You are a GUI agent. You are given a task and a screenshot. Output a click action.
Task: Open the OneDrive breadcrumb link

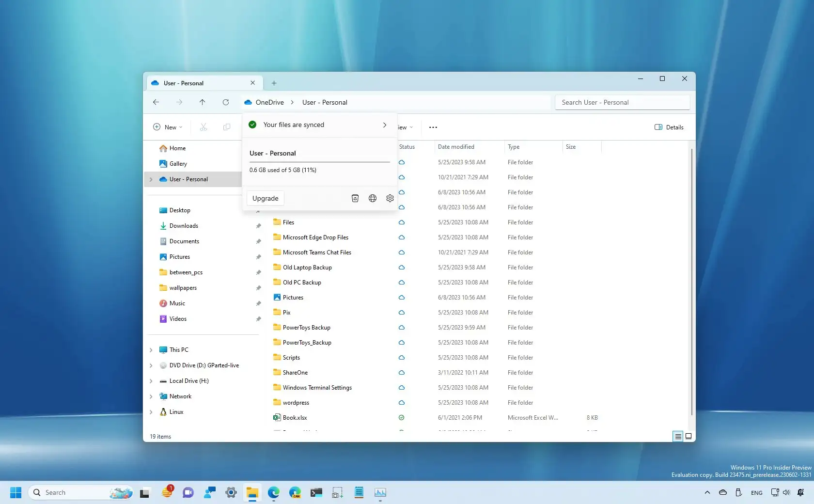pos(268,102)
